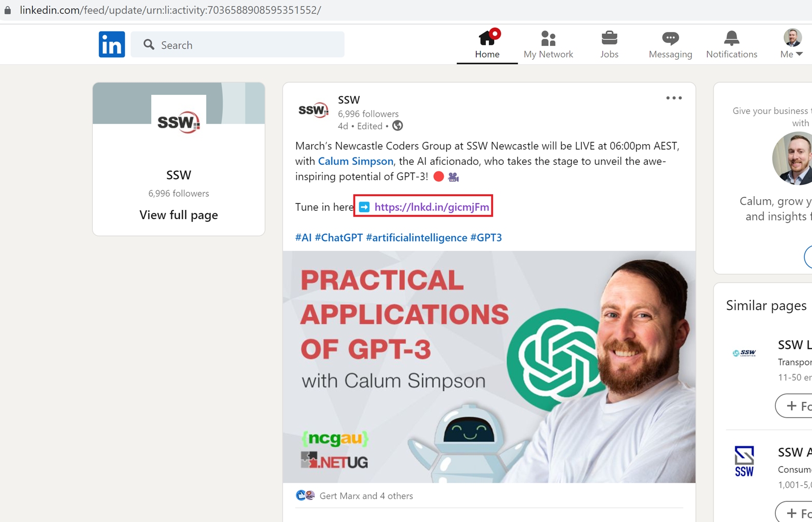Go to My Network
This screenshot has height=522, width=812.
point(548,44)
